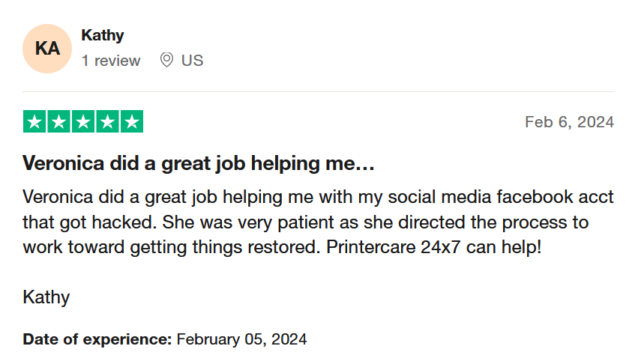Screen dimensions: 638x364
Task: Click the Feb 6, 2024 review date
Action: coord(569,122)
